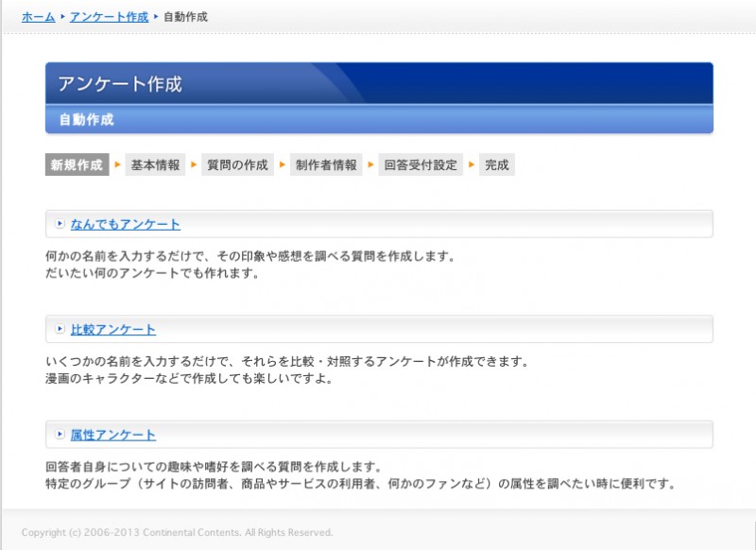Select the 基本情報 step
The height and width of the screenshot is (550, 756).
coord(155,164)
